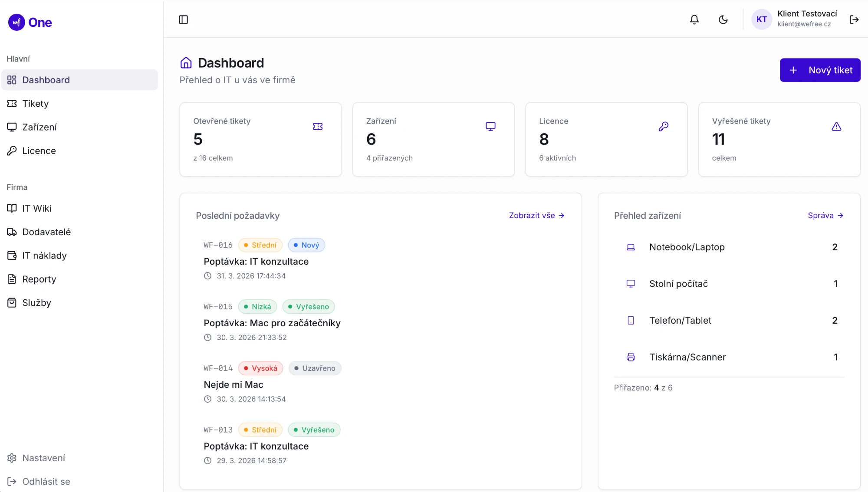868x492 pixels.
Task: Open ticket Nejde mi Mac
Action: (x=233, y=385)
